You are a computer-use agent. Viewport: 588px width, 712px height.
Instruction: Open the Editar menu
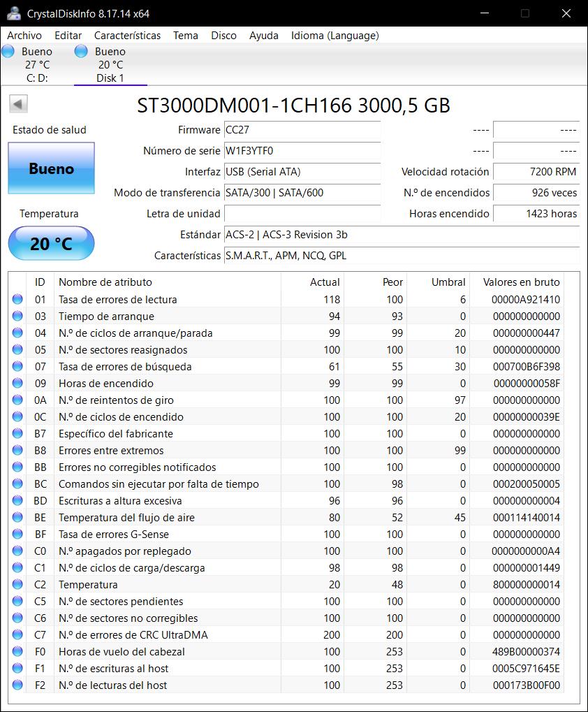pos(68,36)
